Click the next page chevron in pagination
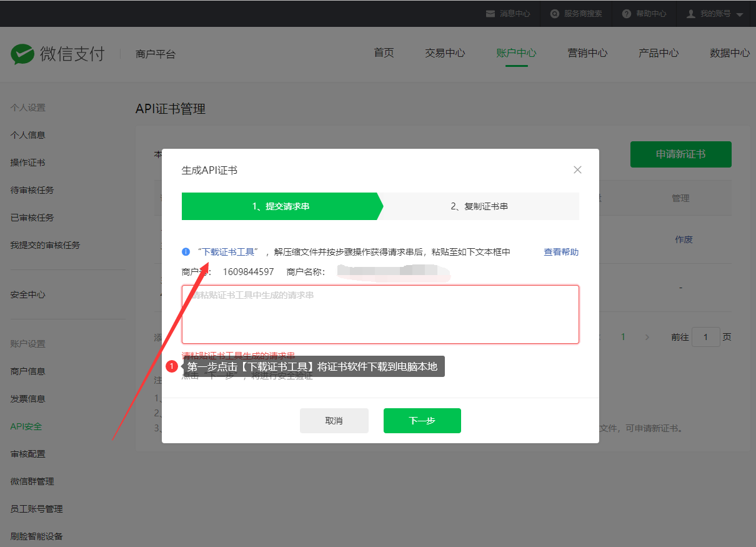Viewport: 756px width, 547px height. click(647, 337)
